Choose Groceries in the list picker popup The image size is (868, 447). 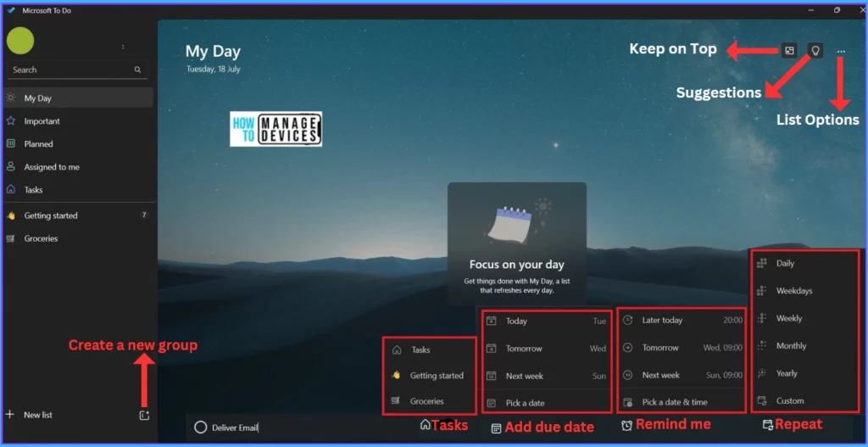[429, 401]
